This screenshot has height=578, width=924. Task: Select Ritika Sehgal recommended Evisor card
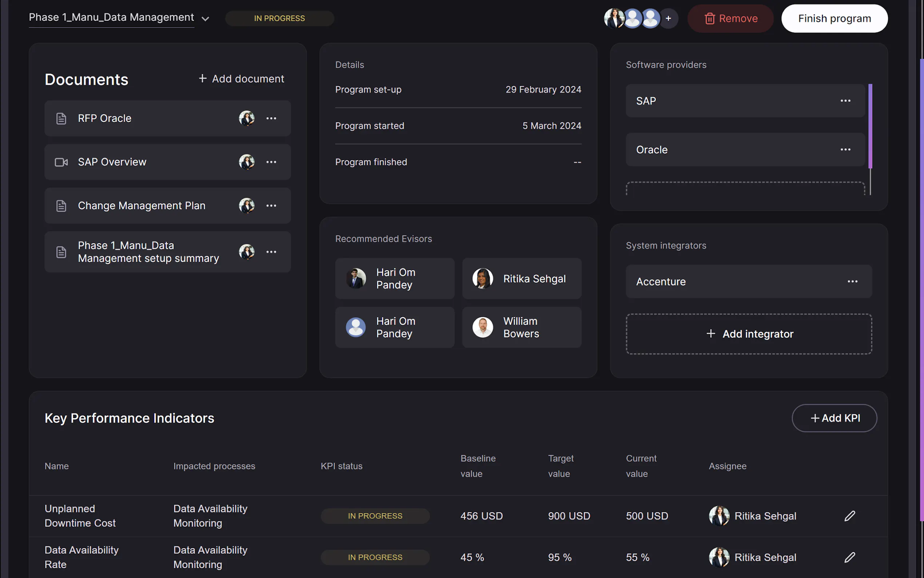521,278
